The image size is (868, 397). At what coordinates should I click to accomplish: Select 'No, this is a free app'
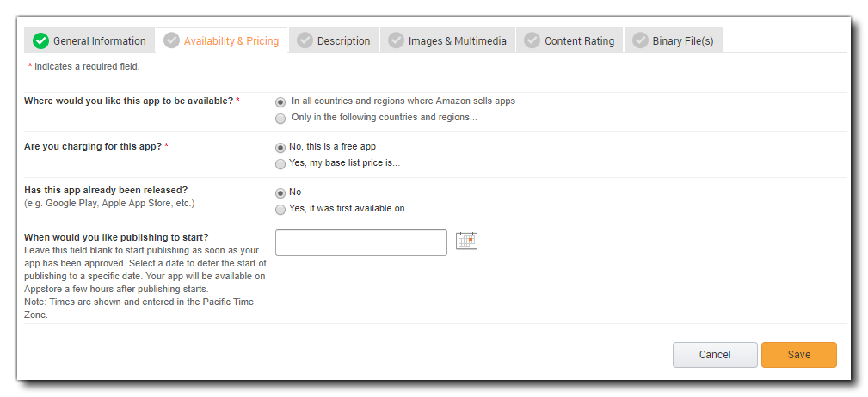coord(280,147)
